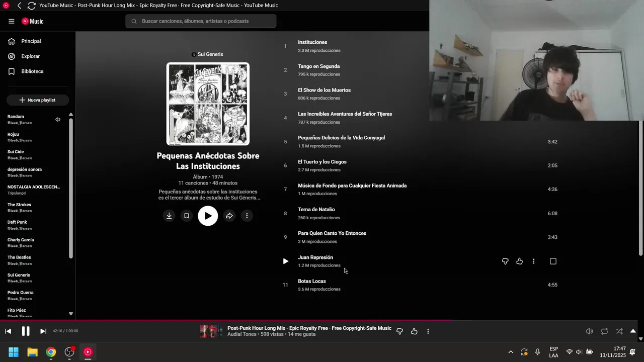Play the album with the big play button

coord(208,216)
